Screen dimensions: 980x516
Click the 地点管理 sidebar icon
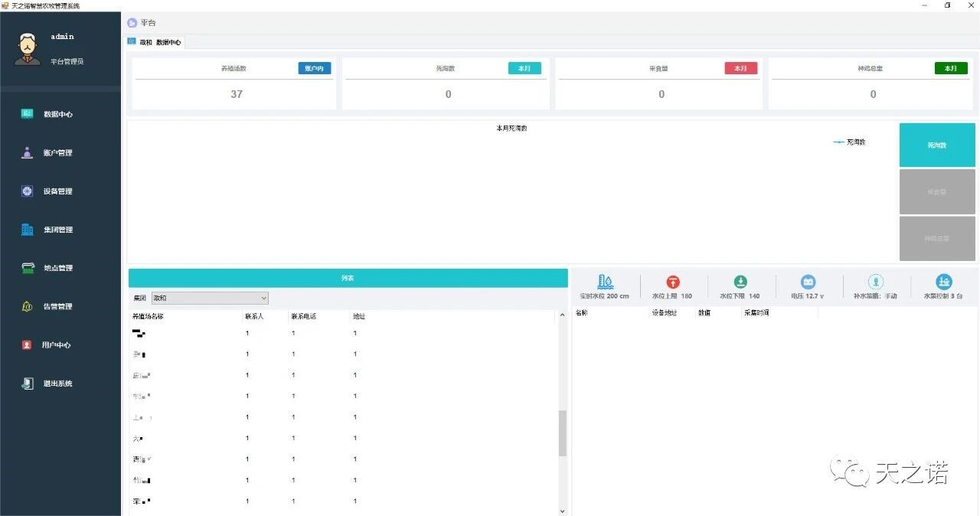(x=28, y=268)
